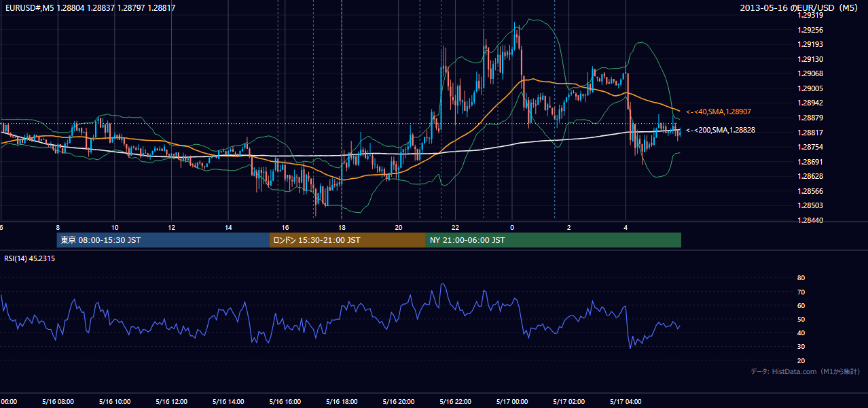The width and height of the screenshot is (868, 408).
Task: Click the hour 2 tick under the price chart
Action: (568, 227)
